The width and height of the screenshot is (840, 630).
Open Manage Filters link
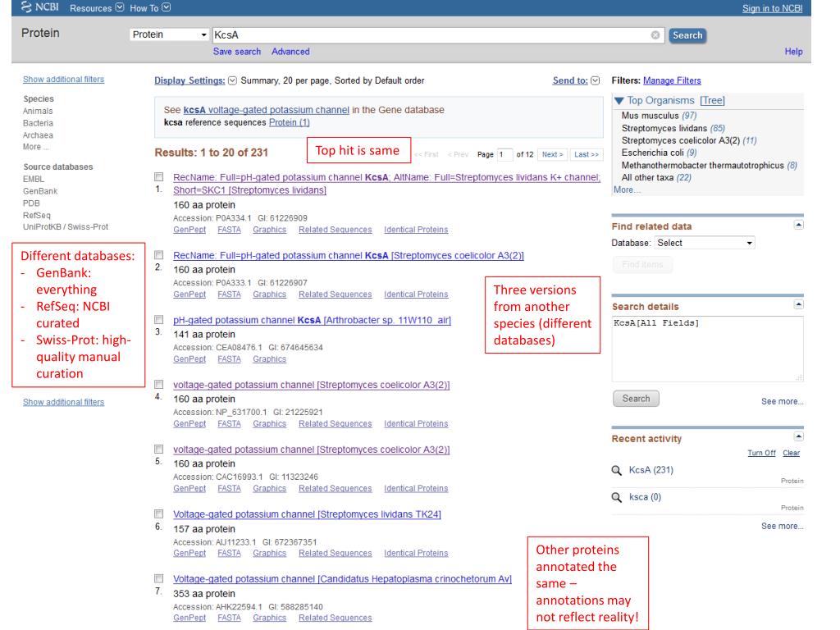pos(672,81)
